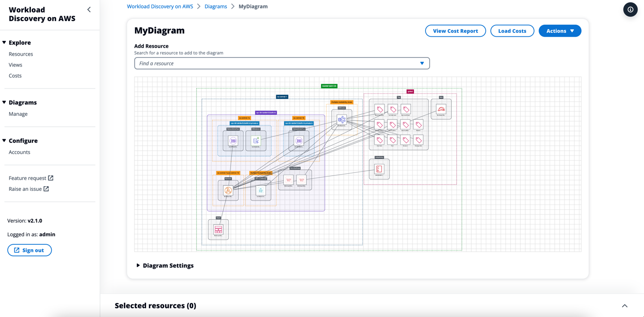Viewport: 644px width, 317px height.
Task: Click the sign out icon inside the Sign out button
Action: [17, 250]
